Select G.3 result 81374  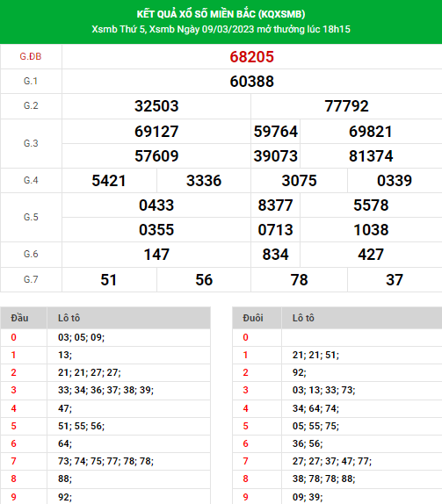point(371,156)
